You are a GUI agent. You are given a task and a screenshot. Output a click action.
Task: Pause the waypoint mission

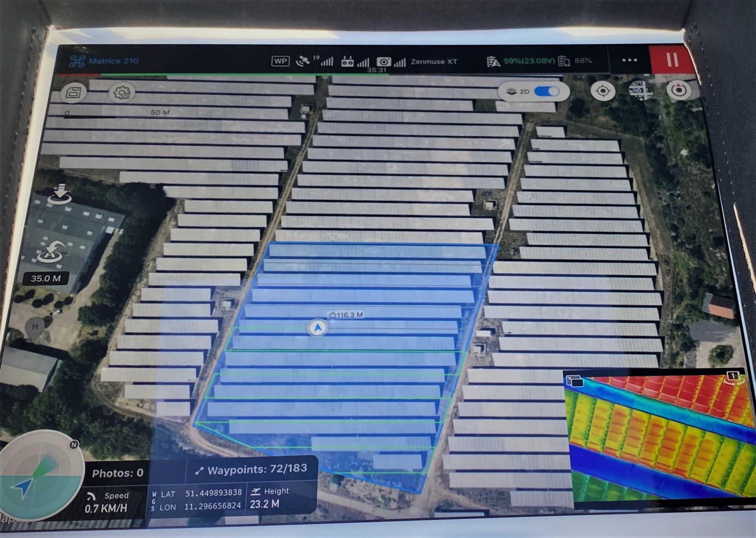(672, 60)
